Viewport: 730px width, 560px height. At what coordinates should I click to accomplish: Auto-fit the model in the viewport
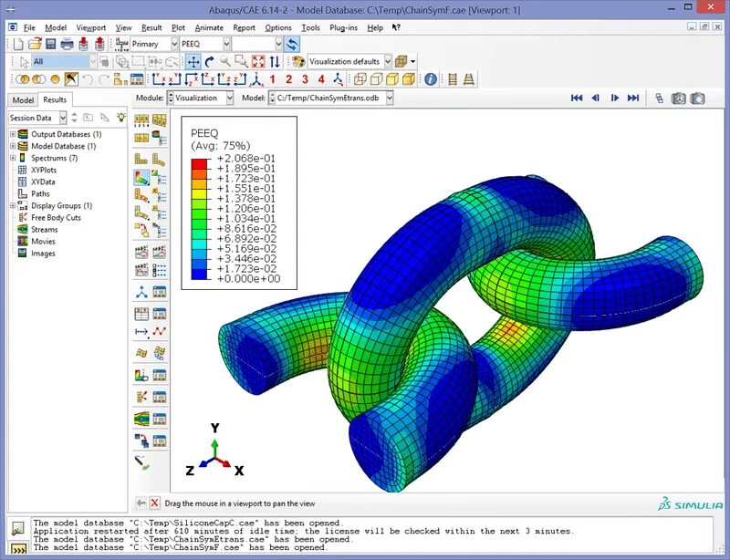256,62
